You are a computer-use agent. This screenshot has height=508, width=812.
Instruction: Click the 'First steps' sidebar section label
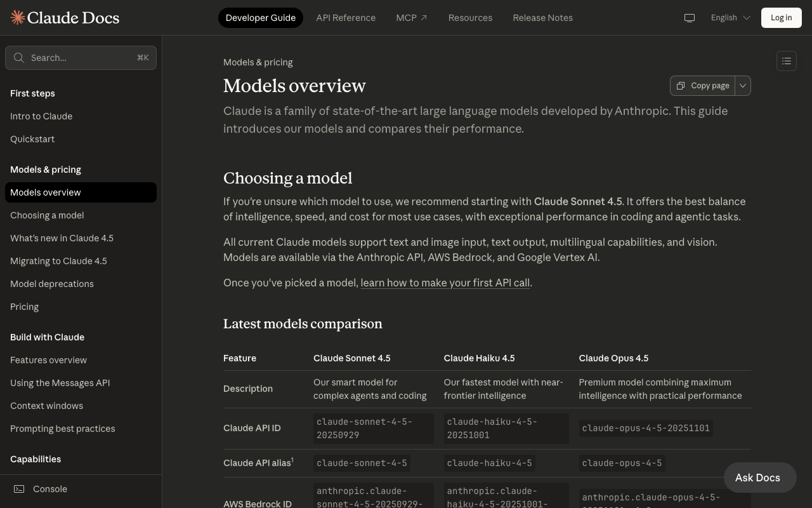pos(32,93)
